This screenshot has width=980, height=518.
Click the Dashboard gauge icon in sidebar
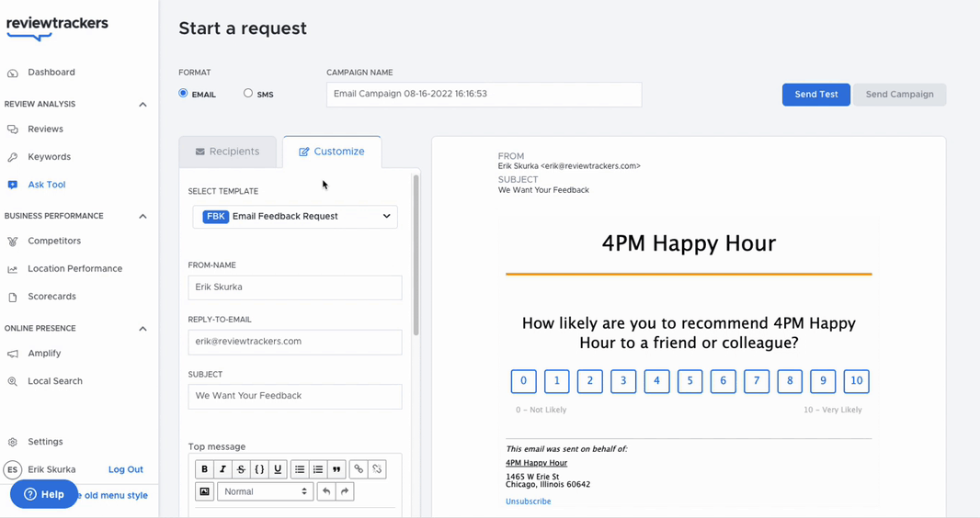tap(13, 73)
